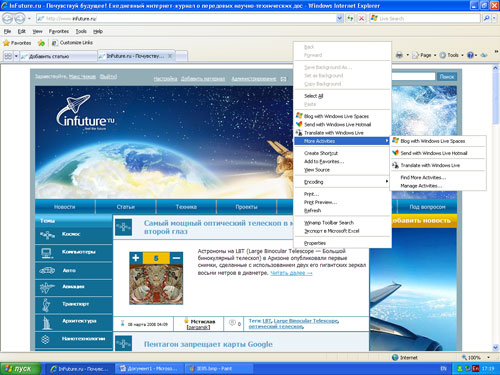This screenshot has height=375, width=500.
Task: Choose Manage Activities in the submenu
Action: coord(421,186)
